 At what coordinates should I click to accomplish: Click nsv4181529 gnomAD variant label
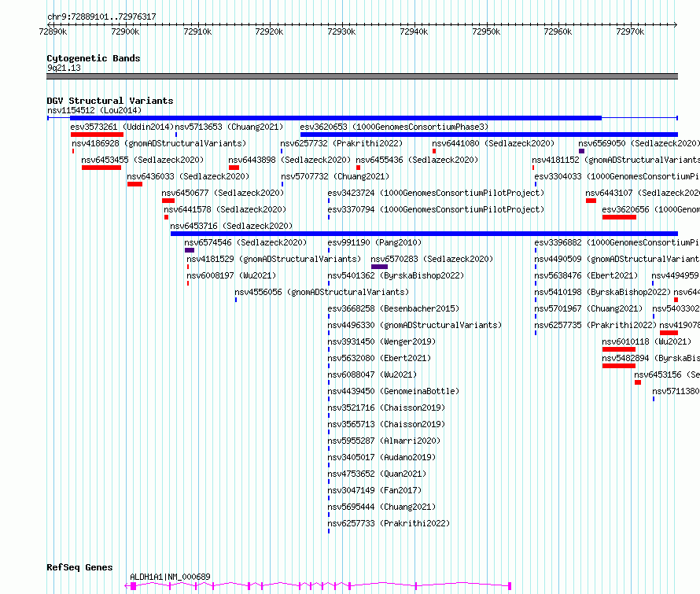(x=274, y=259)
